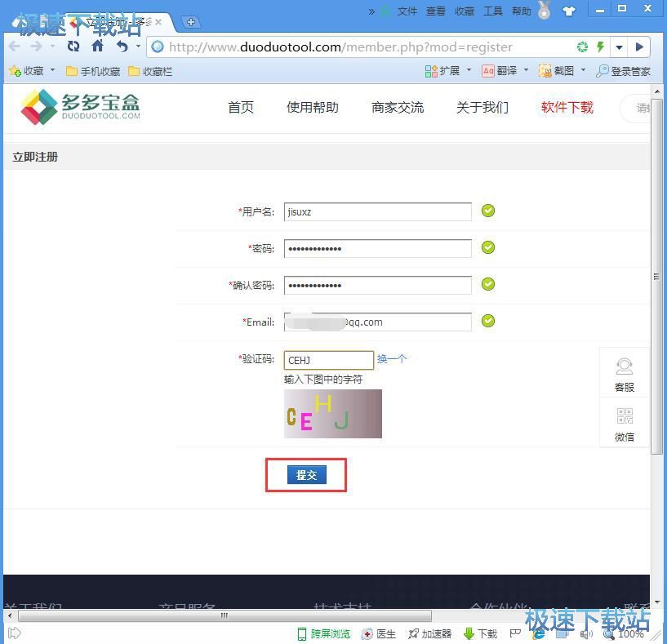Open the 帮助 menu

(521, 11)
